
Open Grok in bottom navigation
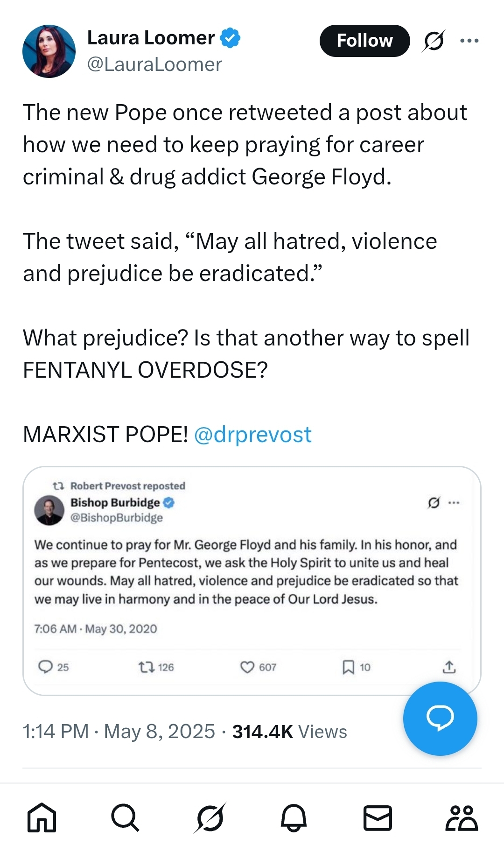(210, 818)
